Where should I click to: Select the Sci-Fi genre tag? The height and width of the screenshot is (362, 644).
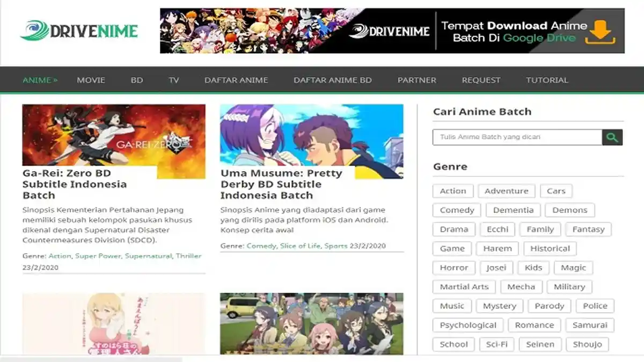[496, 344]
